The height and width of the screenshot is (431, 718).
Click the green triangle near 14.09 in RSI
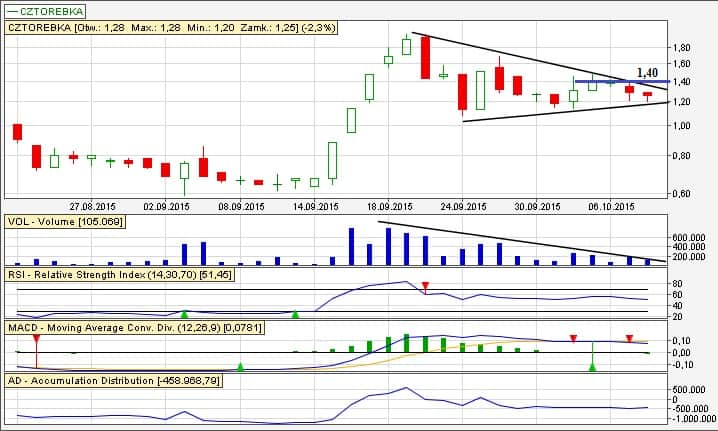(295, 314)
